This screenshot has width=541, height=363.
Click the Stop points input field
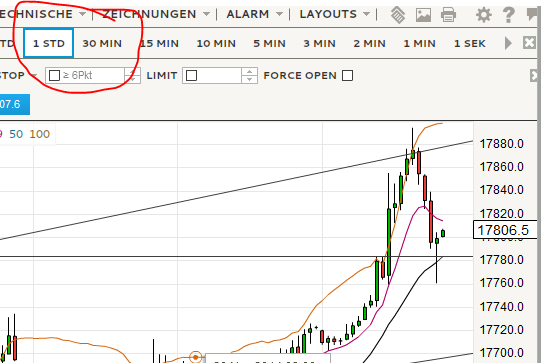85,75
